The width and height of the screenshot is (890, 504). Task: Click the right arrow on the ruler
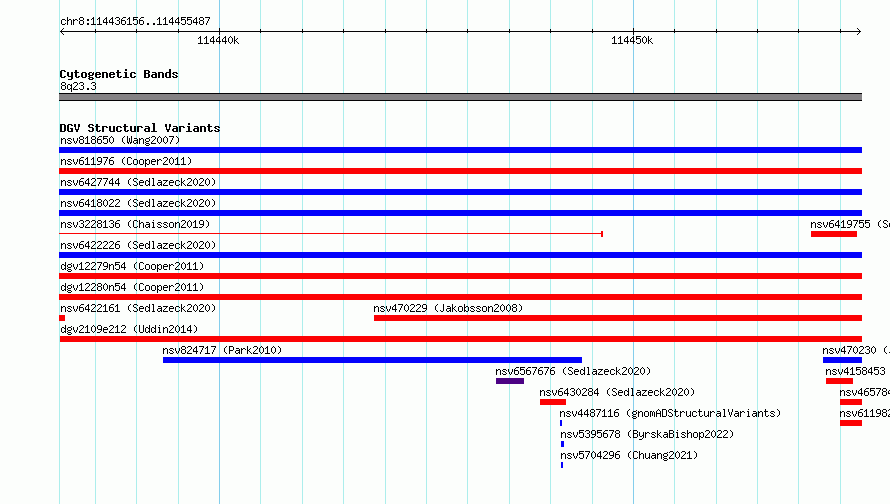(x=859, y=31)
